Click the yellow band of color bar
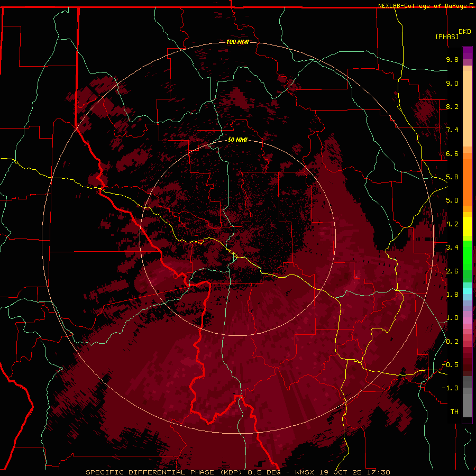Image resolution: width=476 pixels, height=476 pixels. 467,226
